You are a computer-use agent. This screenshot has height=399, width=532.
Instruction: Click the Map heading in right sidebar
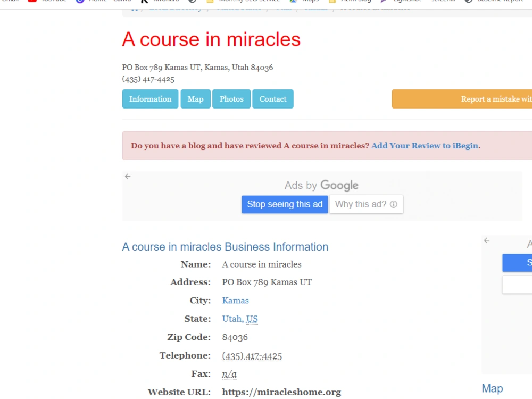click(x=492, y=388)
